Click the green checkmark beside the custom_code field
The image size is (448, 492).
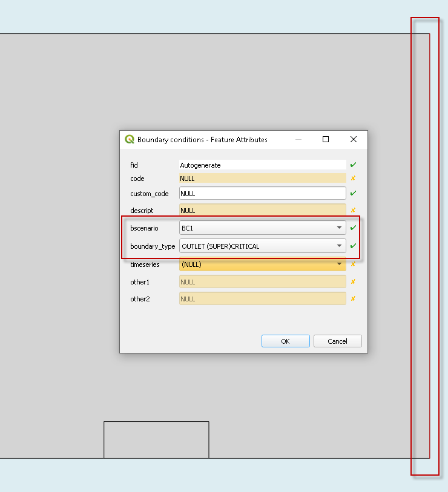353,194
